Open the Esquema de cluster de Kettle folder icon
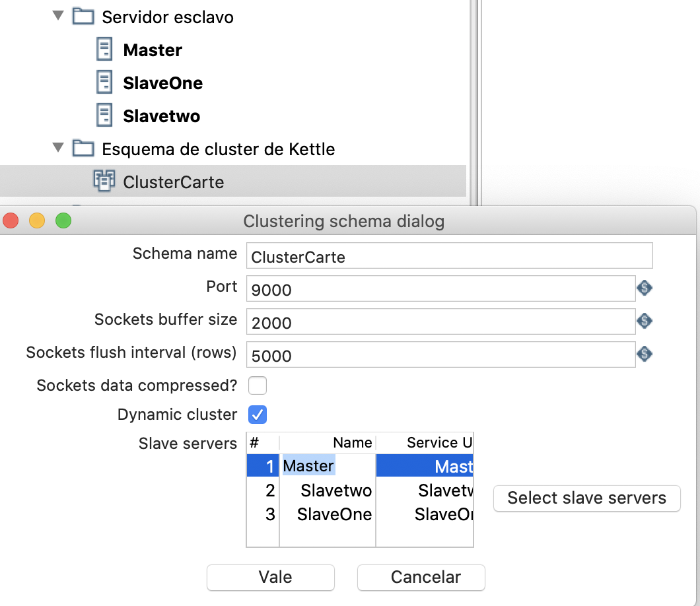The width and height of the screenshot is (700, 606). (x=85, y=149)
